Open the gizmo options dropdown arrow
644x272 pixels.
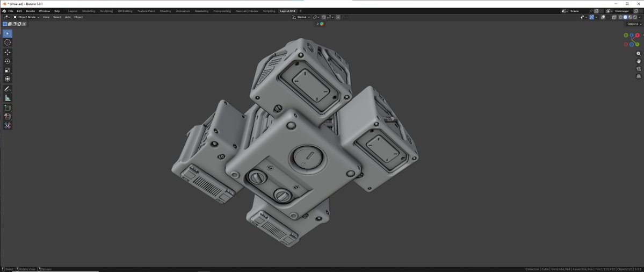tap(596, 17)
